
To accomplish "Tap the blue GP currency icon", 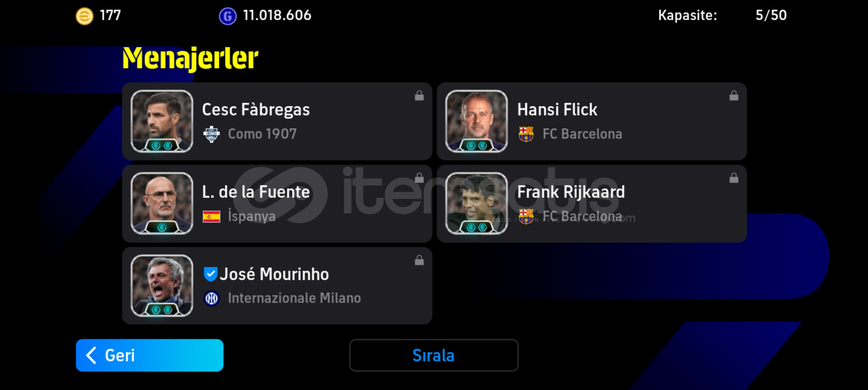I will (228, 16).
